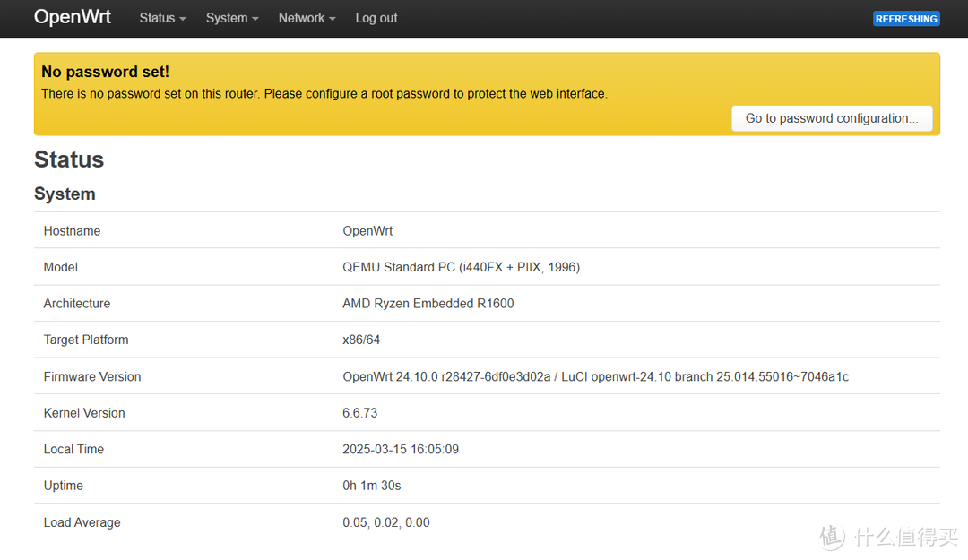The width and height of the screenshot is (968, 560).
Task: Click the root password warning message text
Action: point(324,93)
